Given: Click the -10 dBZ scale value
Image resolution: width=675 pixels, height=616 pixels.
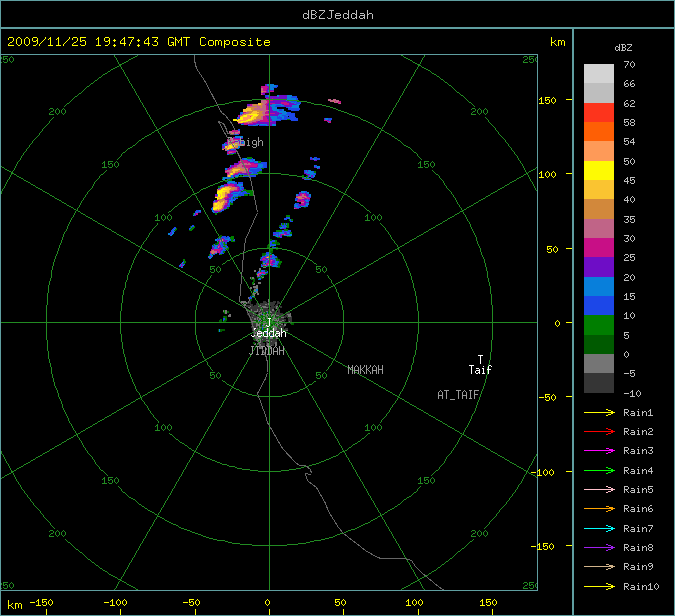Looking at the screenshot, I should pos(632,393).
